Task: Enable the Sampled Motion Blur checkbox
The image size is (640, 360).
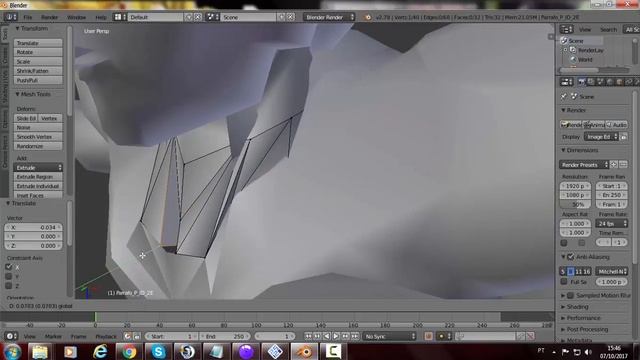Action: 571,295
